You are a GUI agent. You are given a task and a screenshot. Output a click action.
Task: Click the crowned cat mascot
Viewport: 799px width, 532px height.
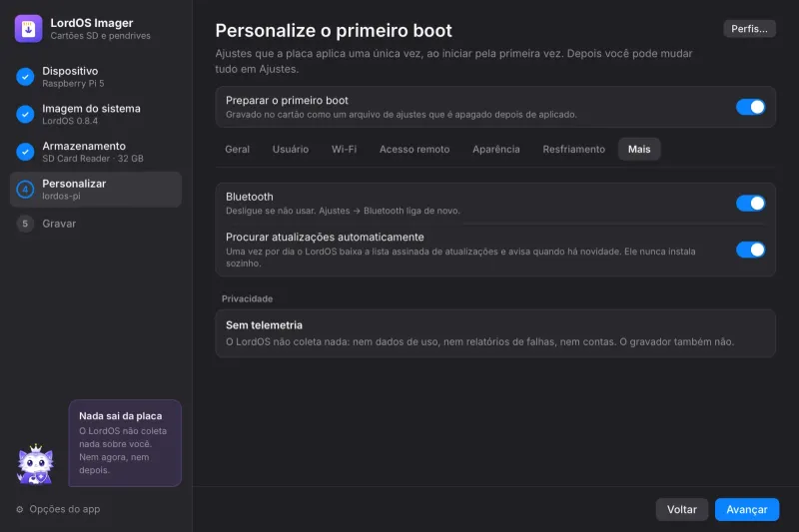(35, 464)
